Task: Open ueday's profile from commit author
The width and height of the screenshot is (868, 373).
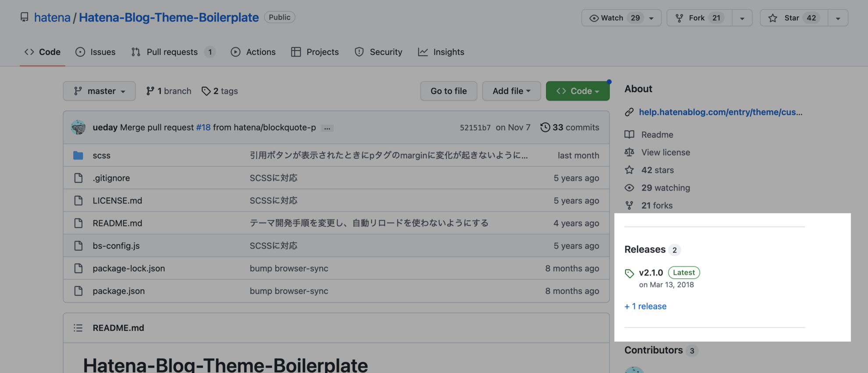Action: [x=105, y=127]
